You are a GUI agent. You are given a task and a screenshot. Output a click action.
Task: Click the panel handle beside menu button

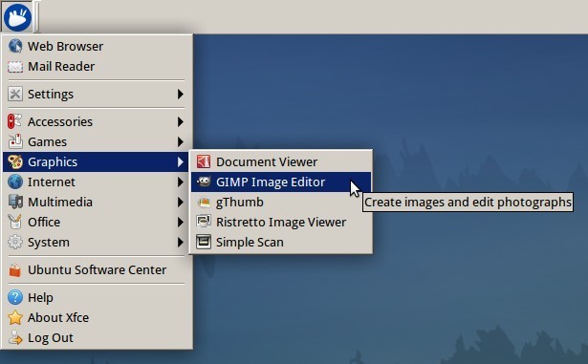pyautogui.click(x=36, y=16)
